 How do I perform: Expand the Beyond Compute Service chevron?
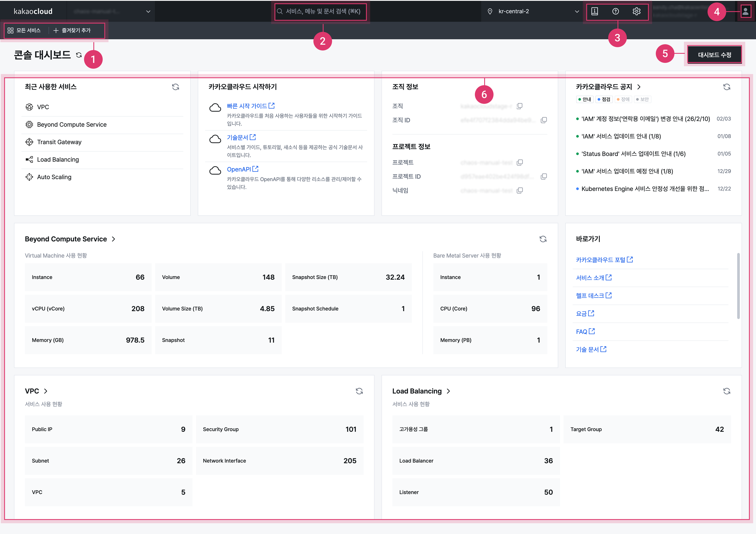[114, 239]
